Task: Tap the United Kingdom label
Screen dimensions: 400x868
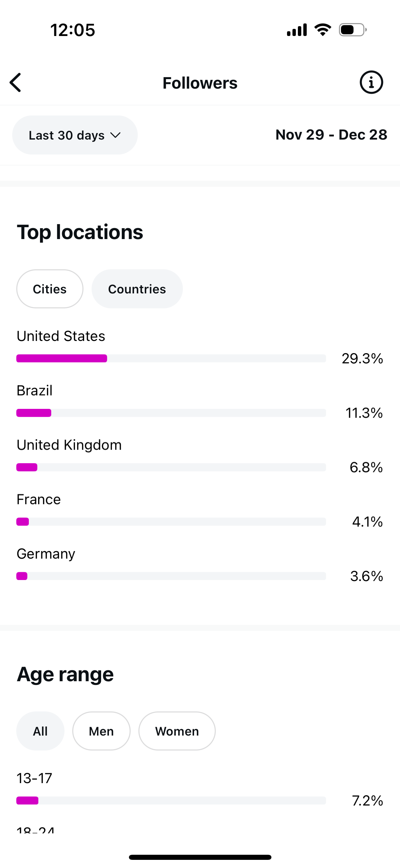Action: tap(69, 445)
